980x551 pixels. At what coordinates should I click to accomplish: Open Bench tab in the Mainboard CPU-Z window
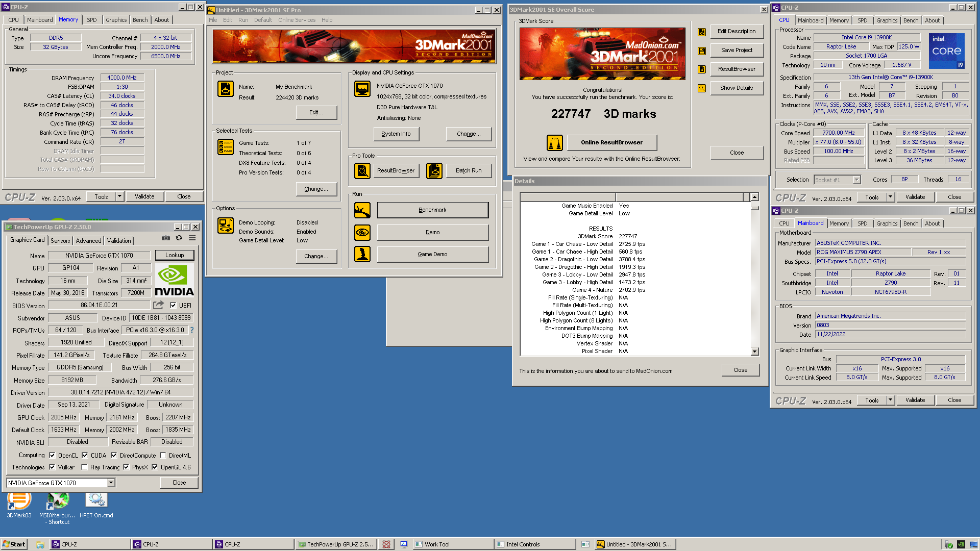tap(911, 223)
